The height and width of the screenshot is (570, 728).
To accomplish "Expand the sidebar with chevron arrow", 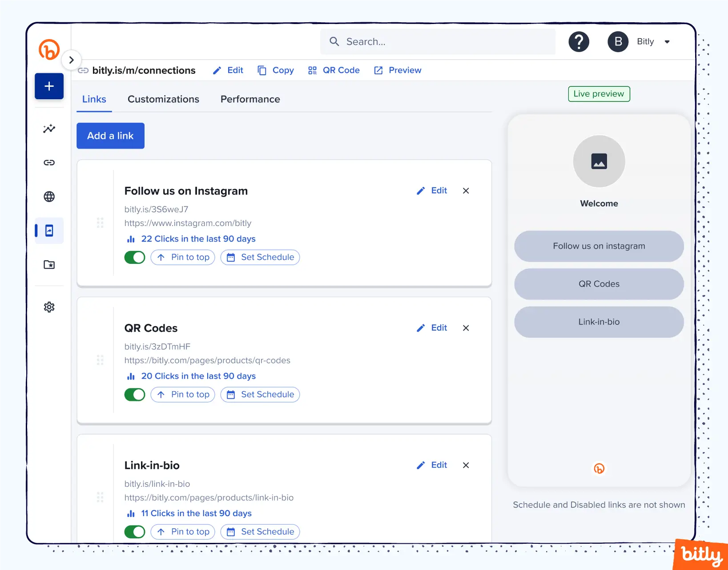I will (71, 60).
